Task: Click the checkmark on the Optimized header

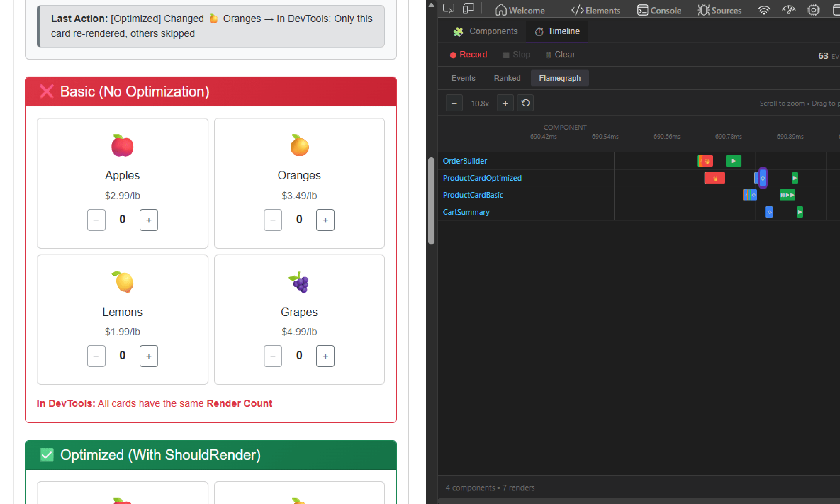Action: (x=47, y=455)
